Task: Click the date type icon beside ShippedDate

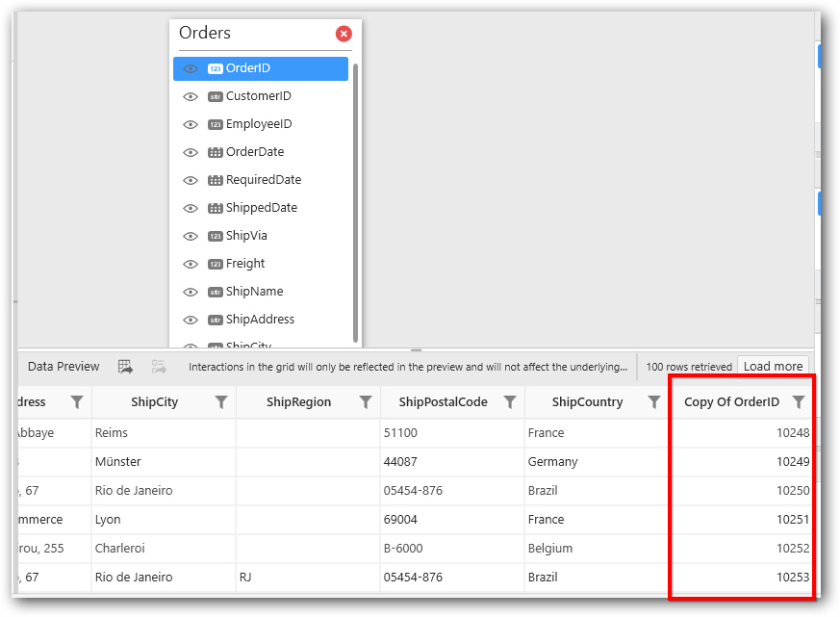Action: (x=216, y=209)
